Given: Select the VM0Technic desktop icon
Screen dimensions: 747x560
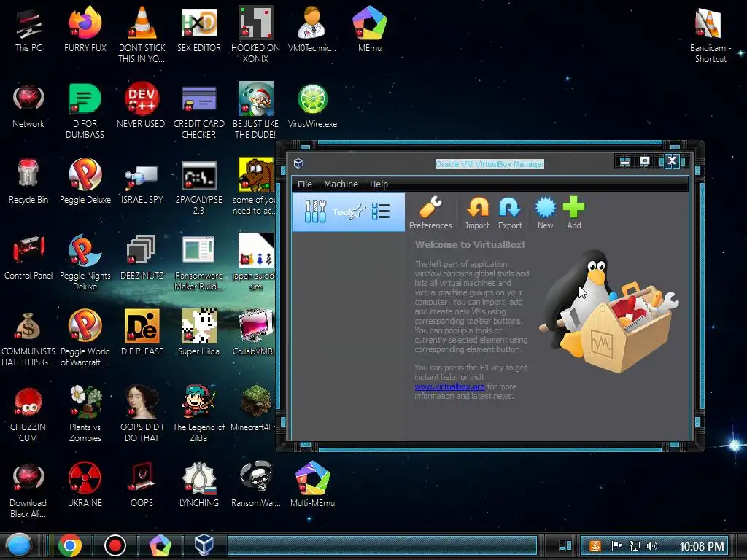Looking at the screenshot, I should click(x=312, y=29).
